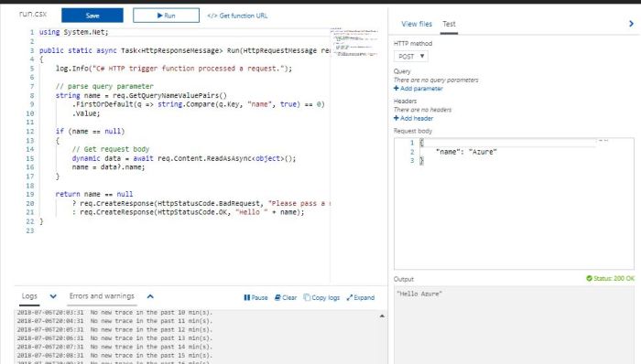Open the HTTP method POST dropdown
The width and height of the screenshot is (641, 364).
pyautogui.click(x=411, y=57)
